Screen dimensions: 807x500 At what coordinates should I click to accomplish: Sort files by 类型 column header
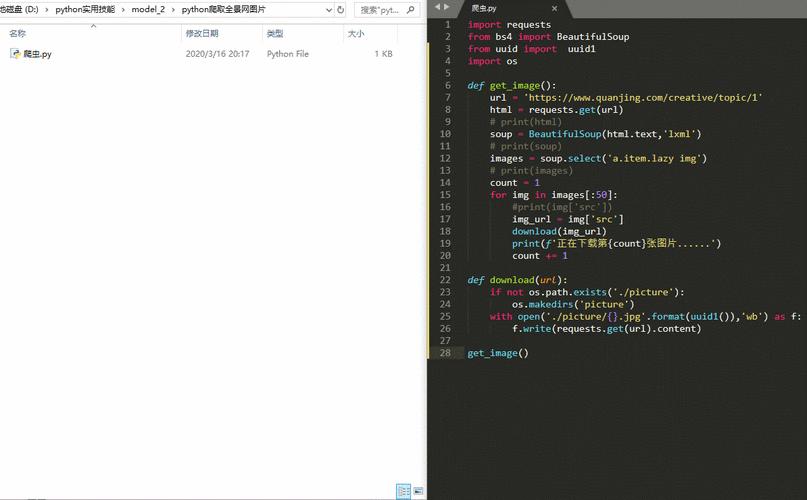[275, 33]
